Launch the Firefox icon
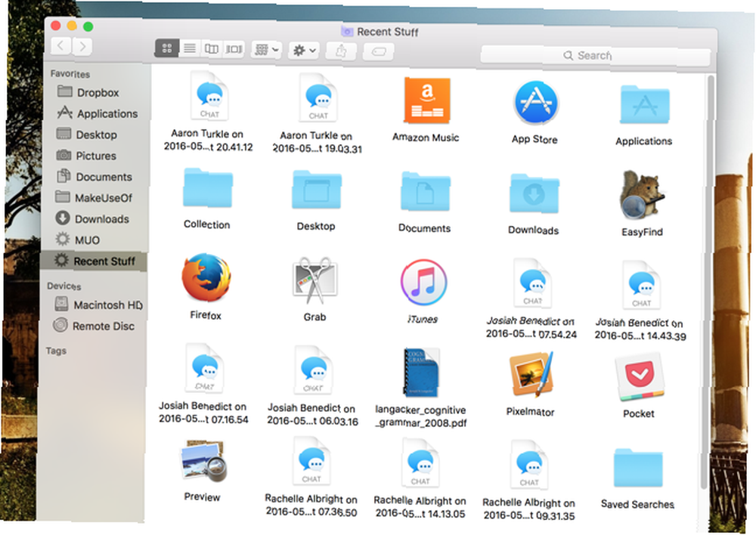This screenshot has width=756, height=535. pyautogui.click(x=206, y=278)
